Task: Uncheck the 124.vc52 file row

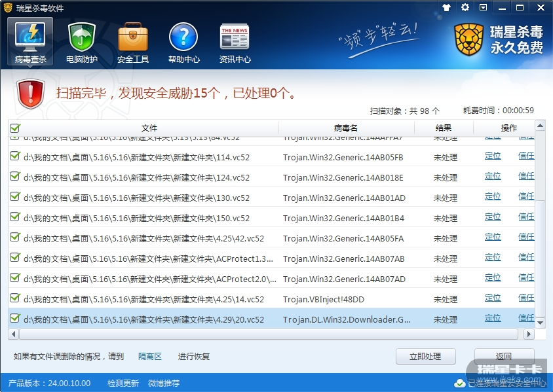Action: point(15,176)
